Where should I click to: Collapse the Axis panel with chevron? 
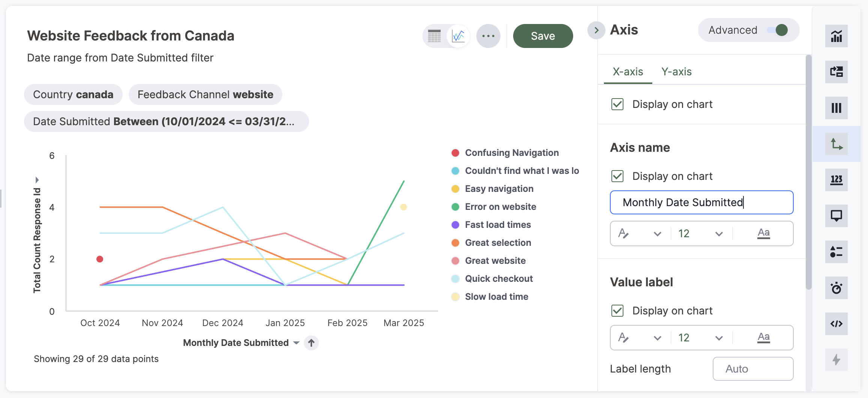(596, 30)
